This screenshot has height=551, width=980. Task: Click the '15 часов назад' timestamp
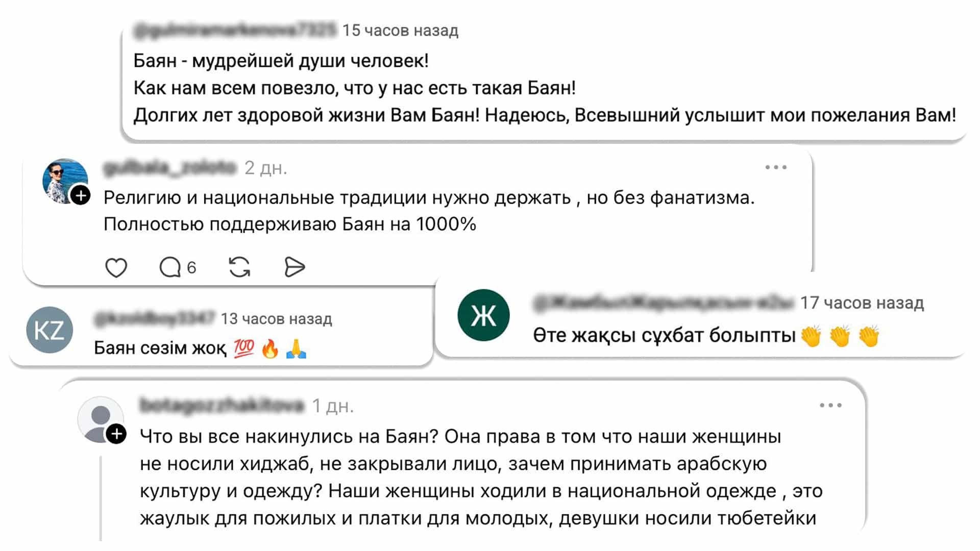[x=400, y=31]
